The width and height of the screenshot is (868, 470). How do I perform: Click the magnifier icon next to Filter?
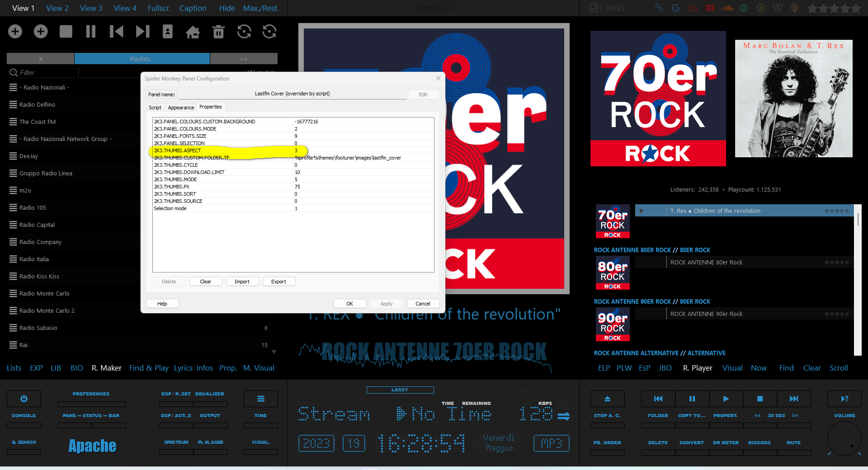point(13,72)
